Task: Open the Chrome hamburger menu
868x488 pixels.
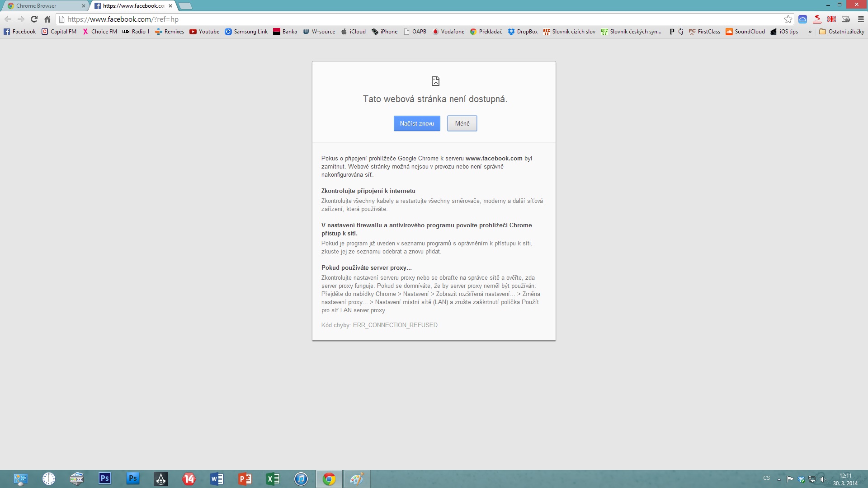Action: coord(861,19)
